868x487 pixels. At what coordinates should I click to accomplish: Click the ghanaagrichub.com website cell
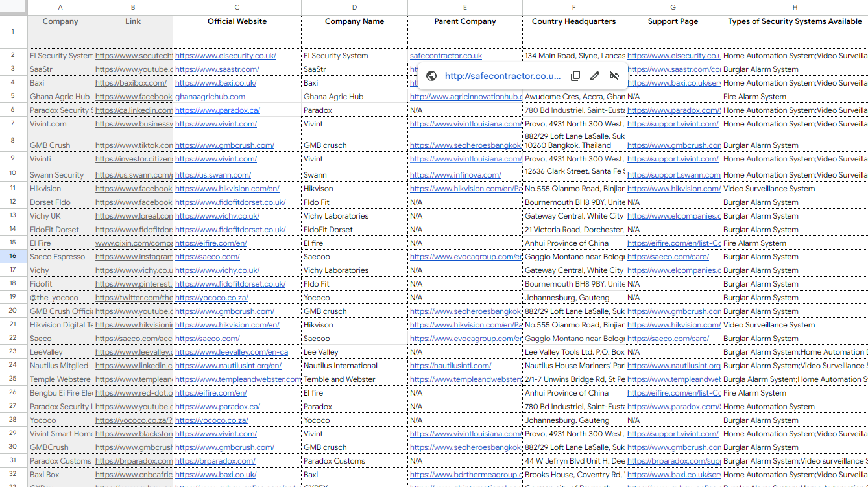click(x=237, y=97)
